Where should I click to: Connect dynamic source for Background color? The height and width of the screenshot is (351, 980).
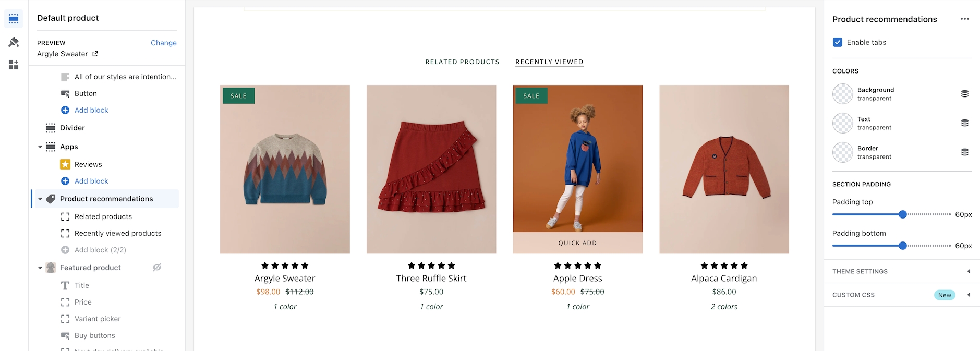(x=965, y=94)
